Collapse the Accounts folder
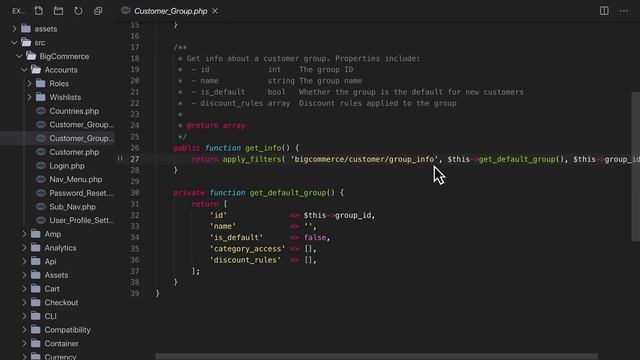The width and height of the screenshot is (640, 360). click(x=24, y=70)
